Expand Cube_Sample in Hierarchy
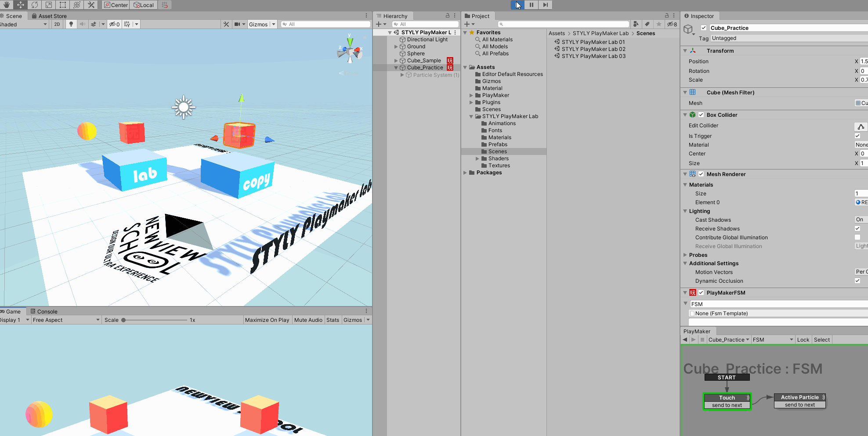Viewport: 868px width, 436px height. [396, 61]
